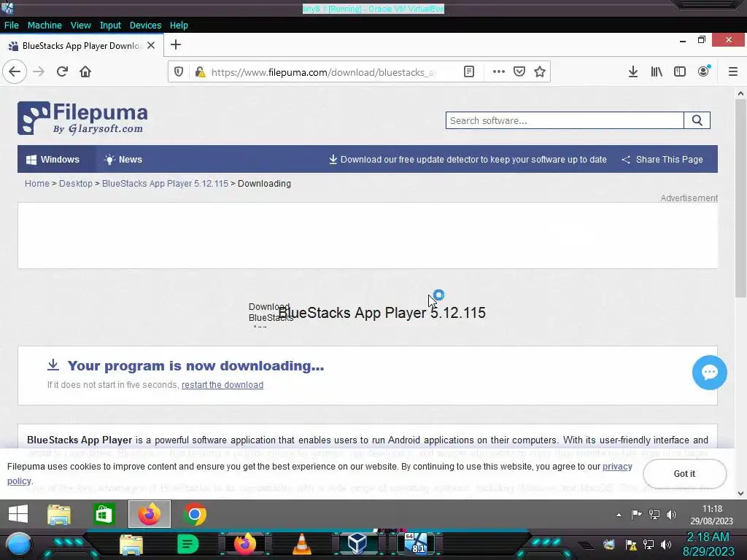
Task: Open Firefox account avatar icon
Action: coord(704,71)
